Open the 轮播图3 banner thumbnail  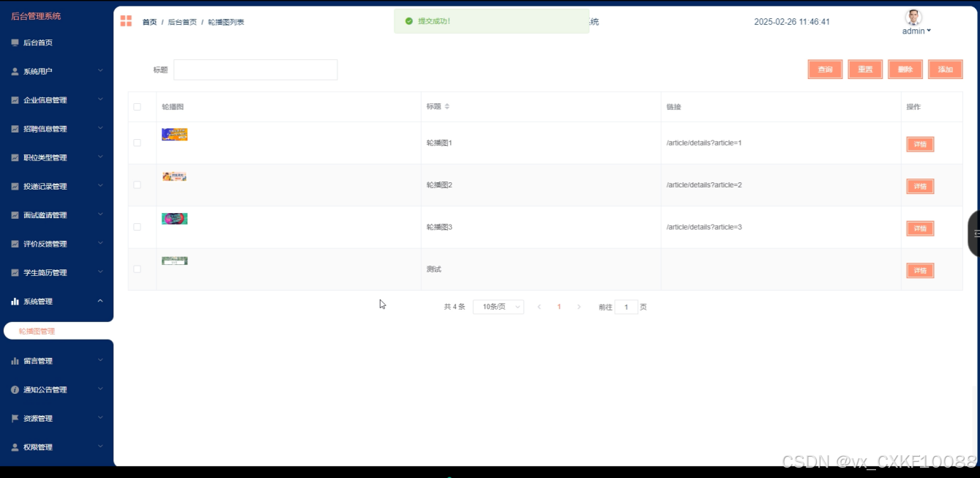[174, 218]
